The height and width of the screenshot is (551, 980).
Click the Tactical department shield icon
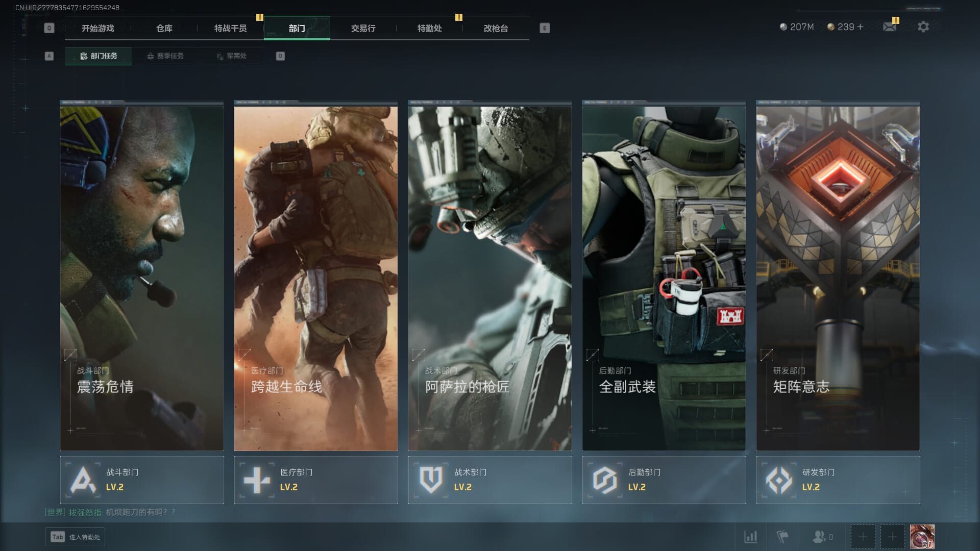coord(431,480)
